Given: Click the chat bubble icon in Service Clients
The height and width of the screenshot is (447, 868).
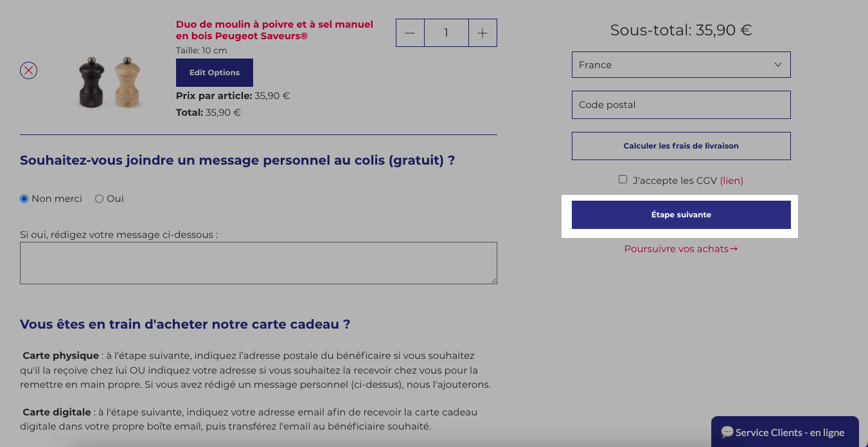Looking at the screenshot, I should tap(727, 432).
